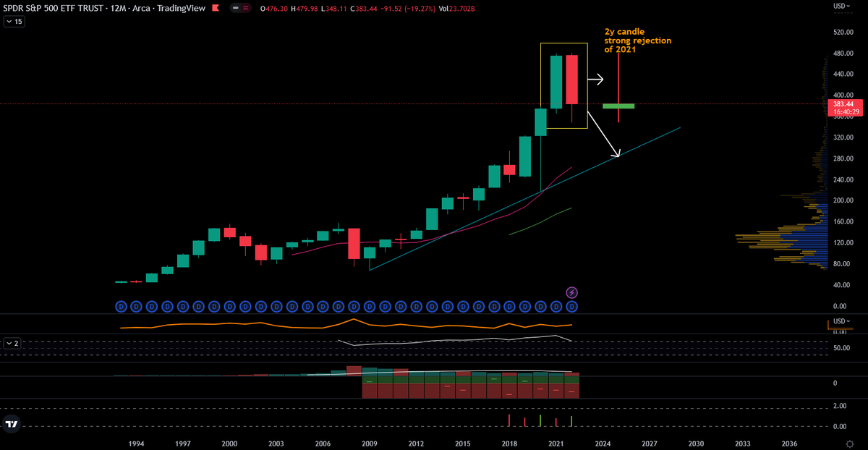Collapse the 15 indicators legend
868x450 pixels.
point(14,22)
